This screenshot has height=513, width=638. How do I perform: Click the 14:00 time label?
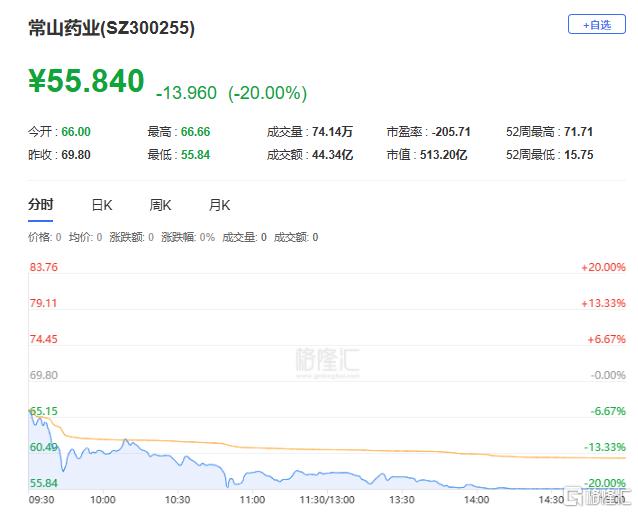[476, 500]
